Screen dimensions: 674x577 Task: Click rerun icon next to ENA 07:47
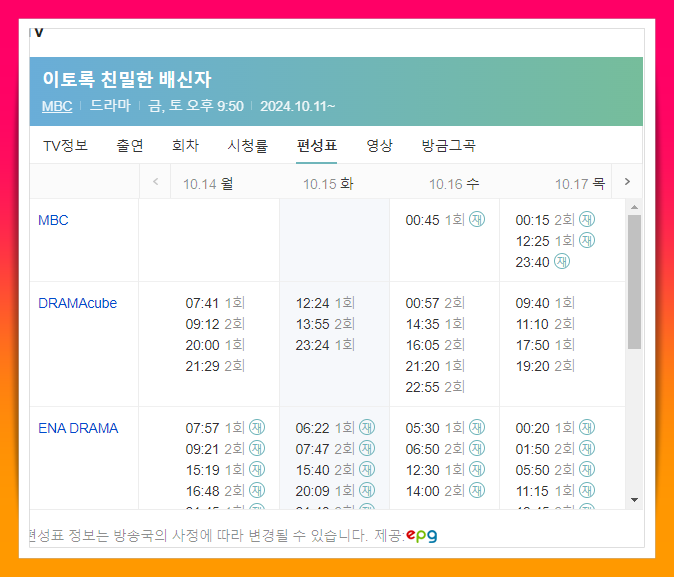point(367,448)
